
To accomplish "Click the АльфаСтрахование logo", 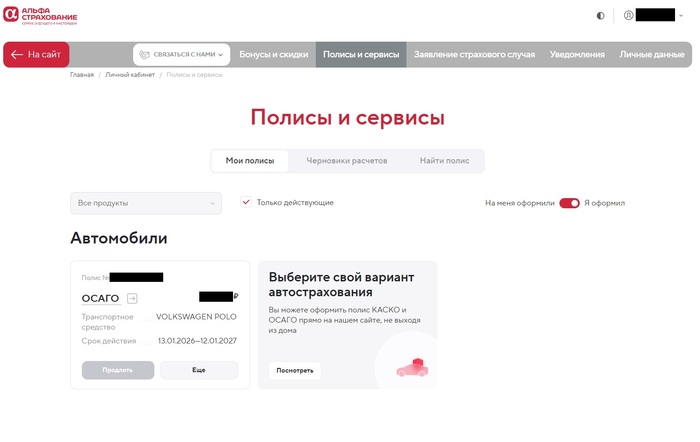I will point(40,15).
